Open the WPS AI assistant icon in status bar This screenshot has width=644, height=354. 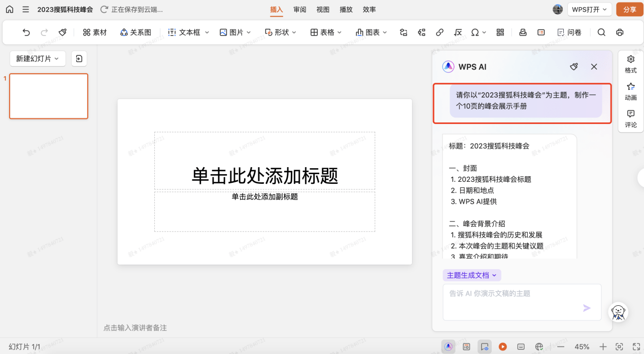(448, 346)
